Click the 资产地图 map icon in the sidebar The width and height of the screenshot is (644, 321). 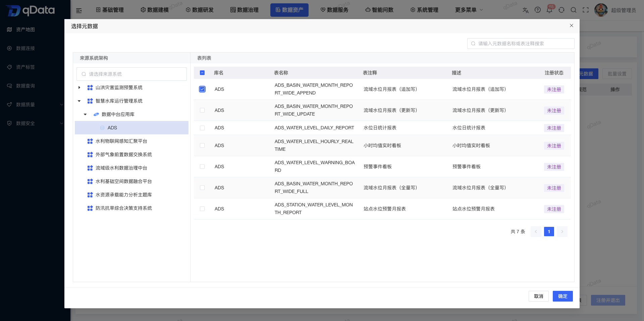pyautogui.click(x=9, y=29)
